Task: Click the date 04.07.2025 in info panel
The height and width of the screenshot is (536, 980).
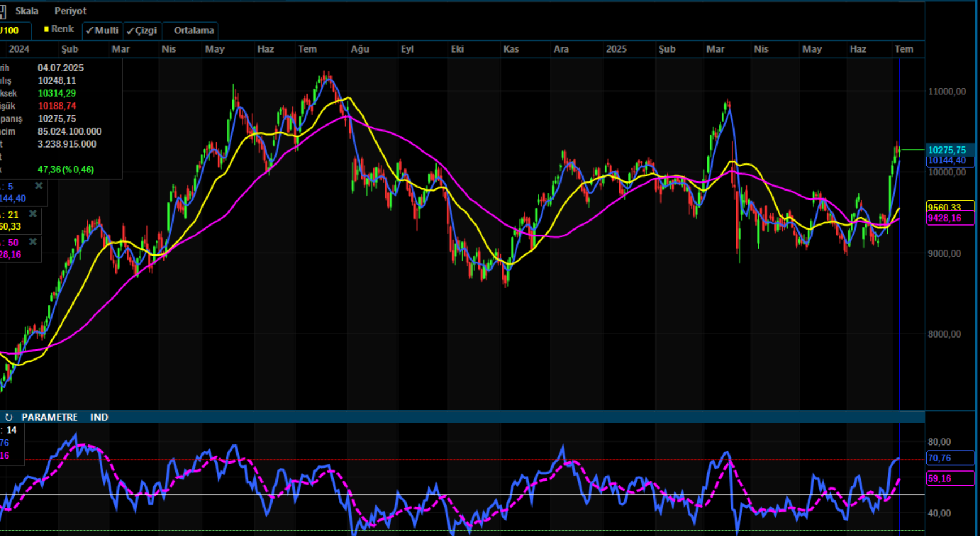Action: tap(61, 68)
